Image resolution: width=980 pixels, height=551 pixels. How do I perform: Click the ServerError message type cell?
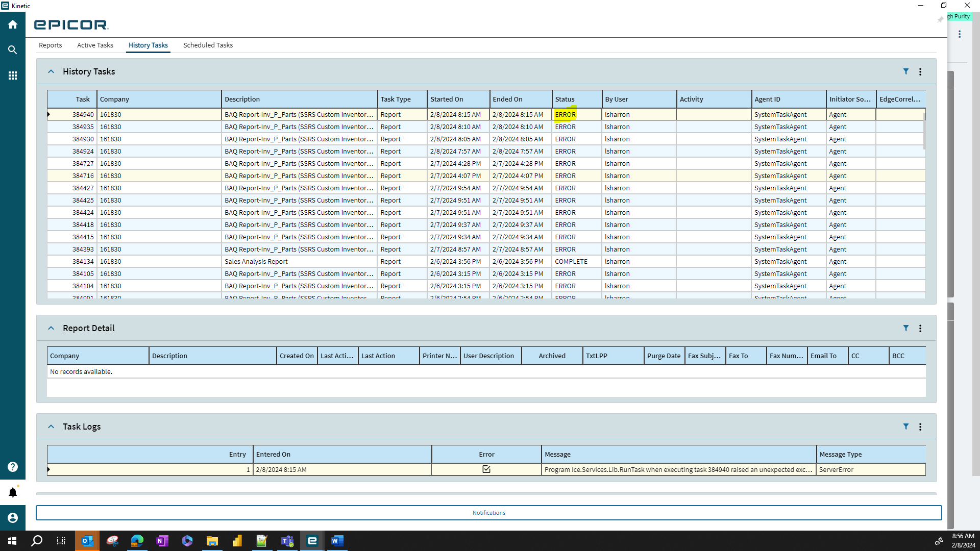[x=871, y=469]
